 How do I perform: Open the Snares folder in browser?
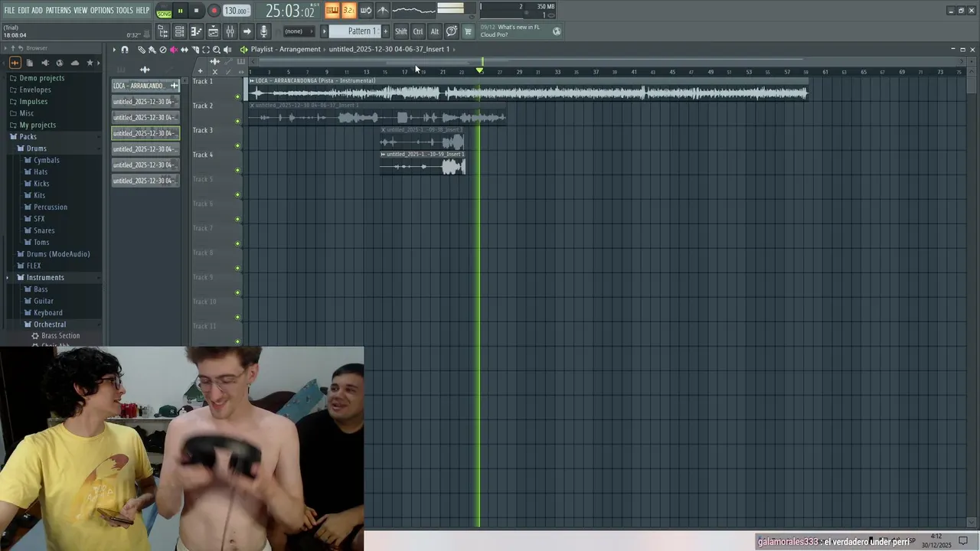coord(44,230)
